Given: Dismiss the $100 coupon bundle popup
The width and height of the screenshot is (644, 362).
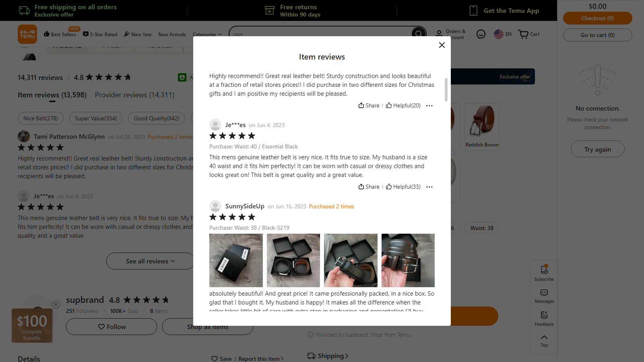Looking at the screenshot, I should [56, 304].
